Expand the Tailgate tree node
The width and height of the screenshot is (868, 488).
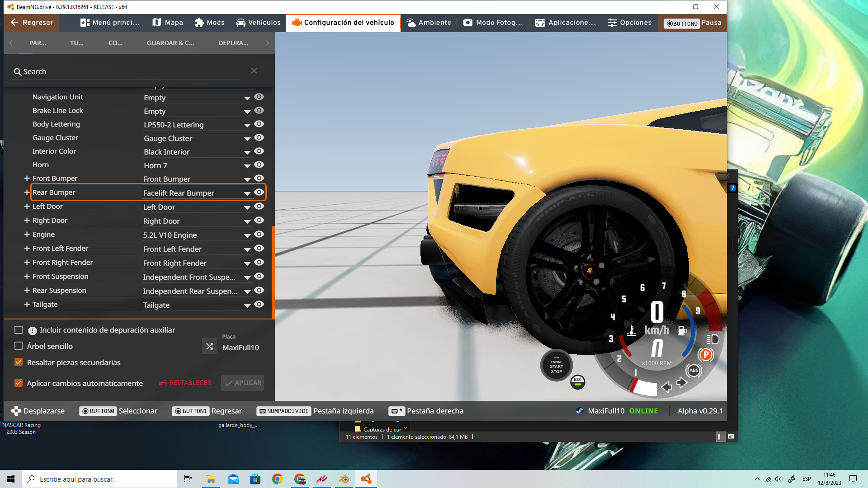pos(27,304)
